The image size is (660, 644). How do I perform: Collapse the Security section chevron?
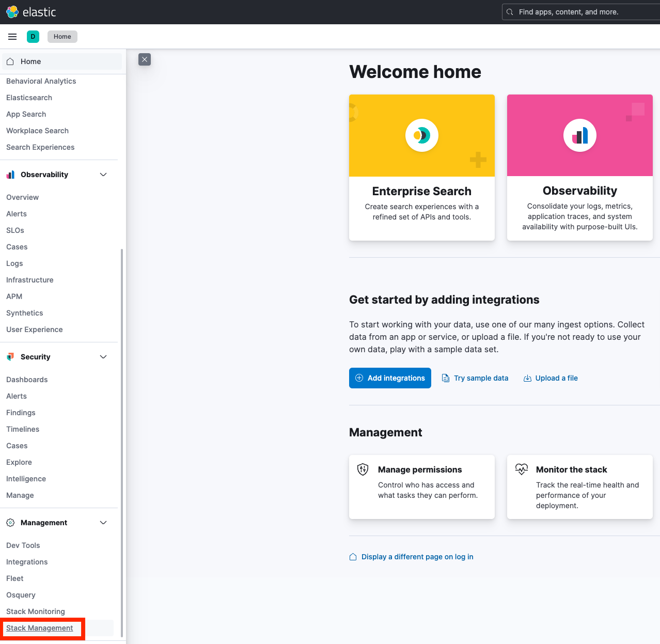point(103,357)
